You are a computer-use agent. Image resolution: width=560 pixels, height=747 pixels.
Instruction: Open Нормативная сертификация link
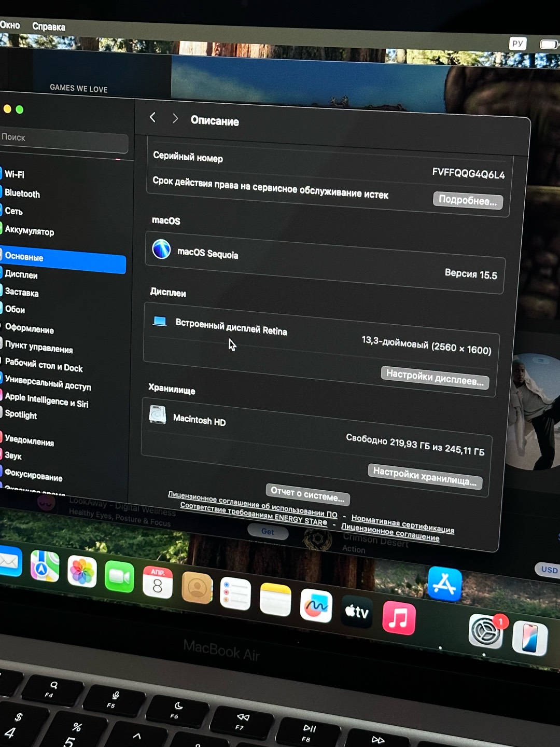(403, 523)
